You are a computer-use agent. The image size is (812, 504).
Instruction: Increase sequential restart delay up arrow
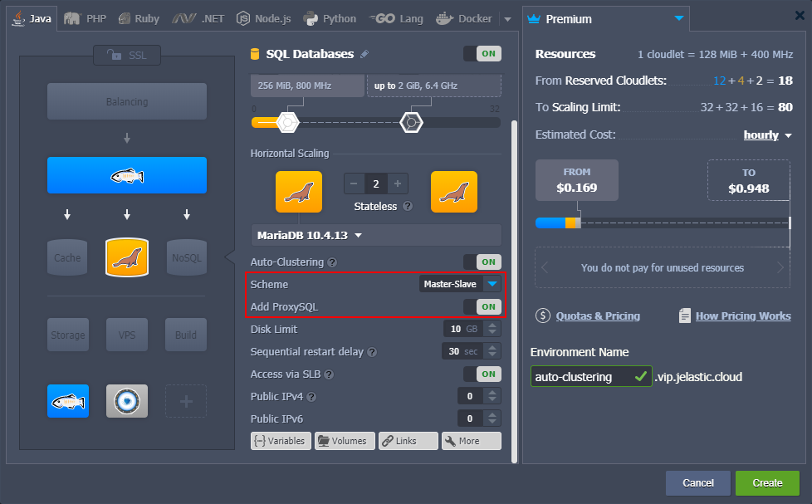[x=492, y=348]
